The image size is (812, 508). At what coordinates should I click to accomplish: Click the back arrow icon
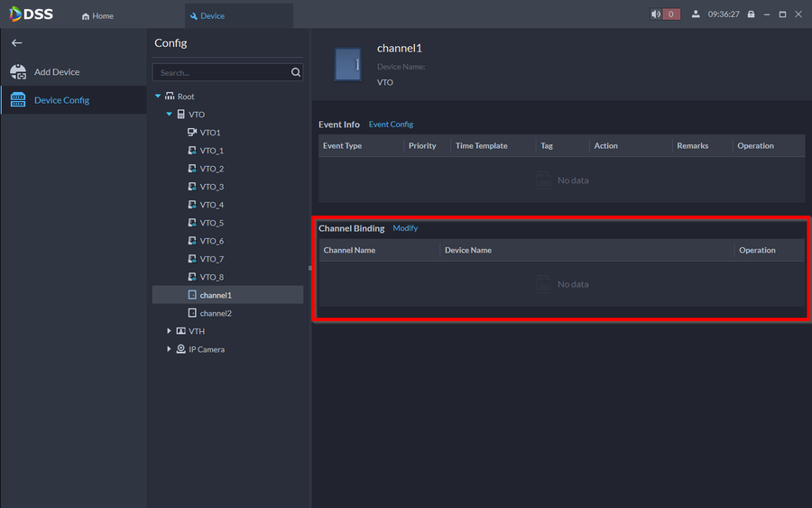click(x=16, y=43)
